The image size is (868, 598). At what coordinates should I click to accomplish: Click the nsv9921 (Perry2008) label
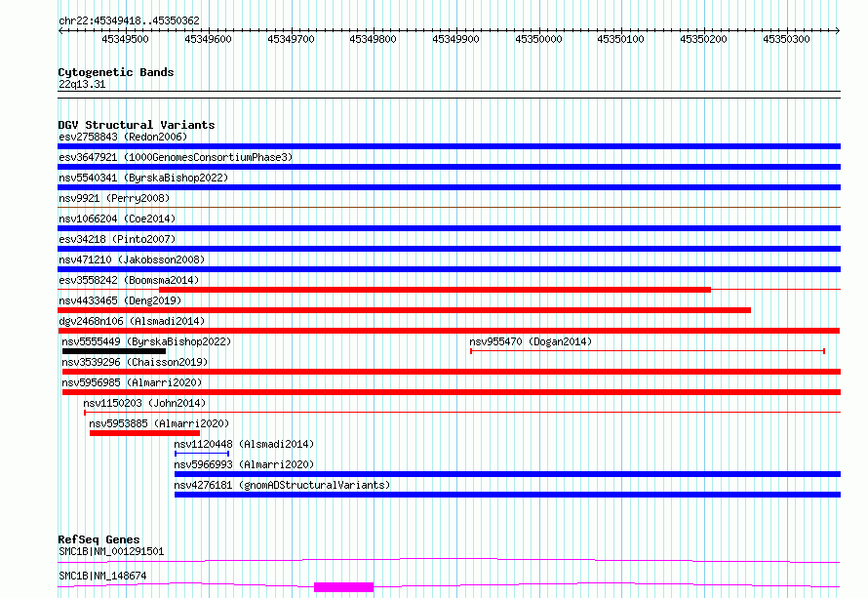click(114, 198)
